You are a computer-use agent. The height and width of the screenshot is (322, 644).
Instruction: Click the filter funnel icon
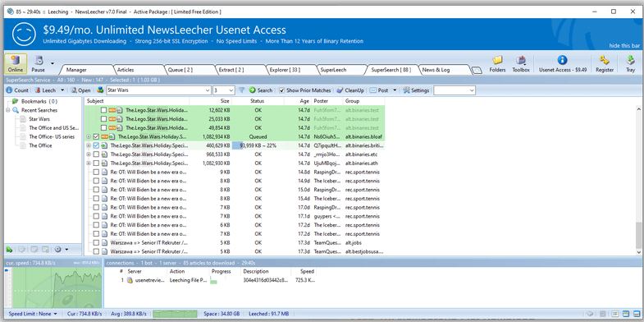click(x=242, y=90)
